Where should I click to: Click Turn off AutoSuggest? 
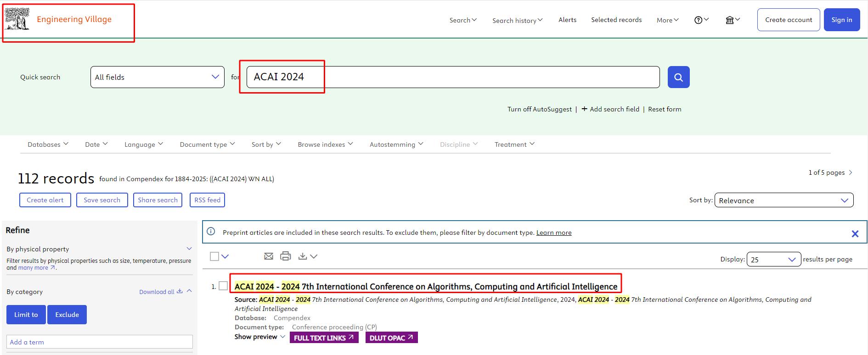540,109
